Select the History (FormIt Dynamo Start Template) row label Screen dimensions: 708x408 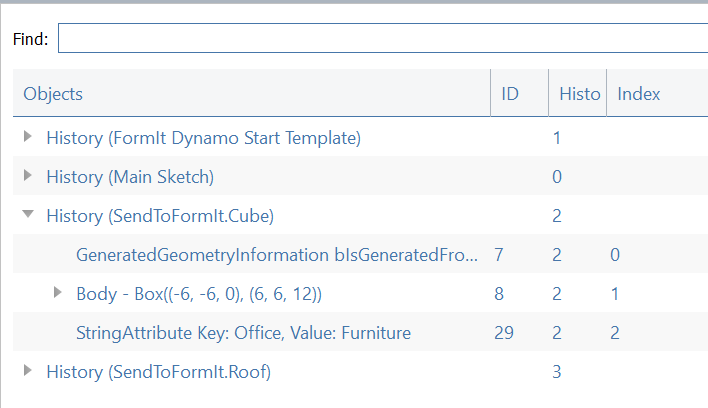pos(203,137)
